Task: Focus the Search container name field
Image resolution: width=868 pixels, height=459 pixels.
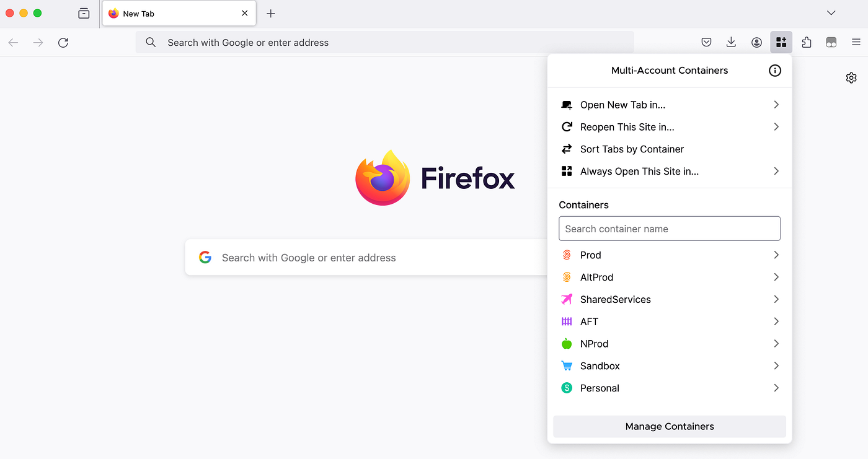Action: [x=670, y=229]
